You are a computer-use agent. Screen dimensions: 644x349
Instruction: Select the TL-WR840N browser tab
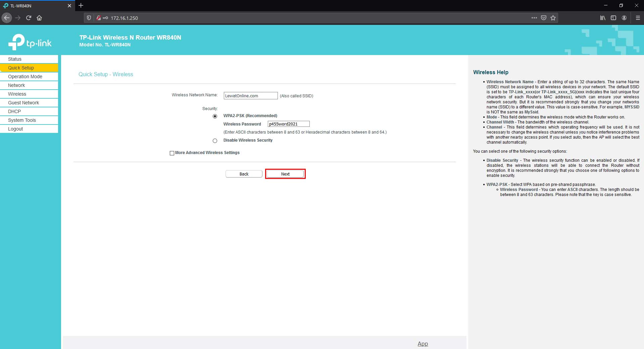pos(37,6)
